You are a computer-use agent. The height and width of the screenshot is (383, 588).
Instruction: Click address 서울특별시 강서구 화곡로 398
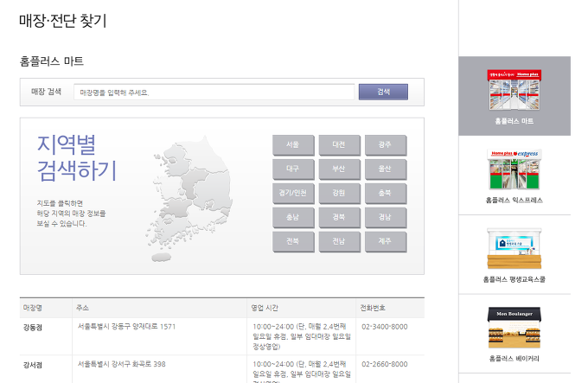(x=122, y=364)
